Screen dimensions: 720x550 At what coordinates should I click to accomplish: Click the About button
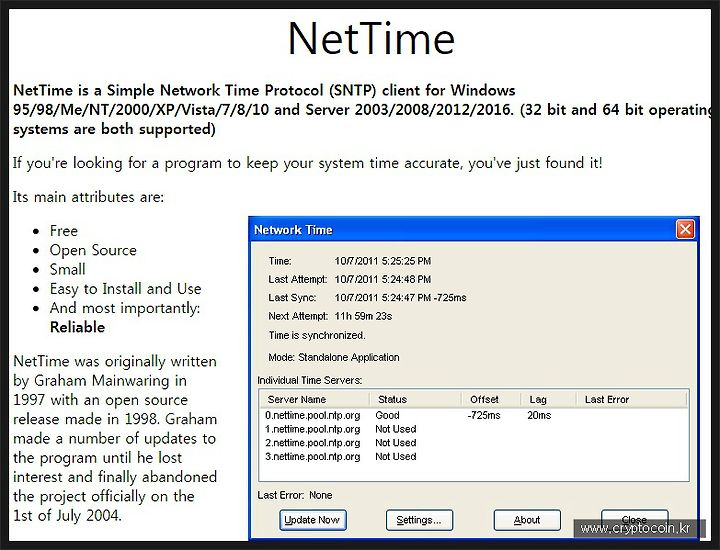click(x=527, y=520)
